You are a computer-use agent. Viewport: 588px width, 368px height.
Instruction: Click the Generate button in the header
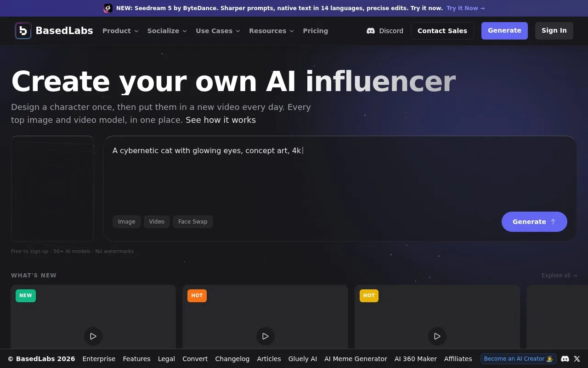pos(504,31)
